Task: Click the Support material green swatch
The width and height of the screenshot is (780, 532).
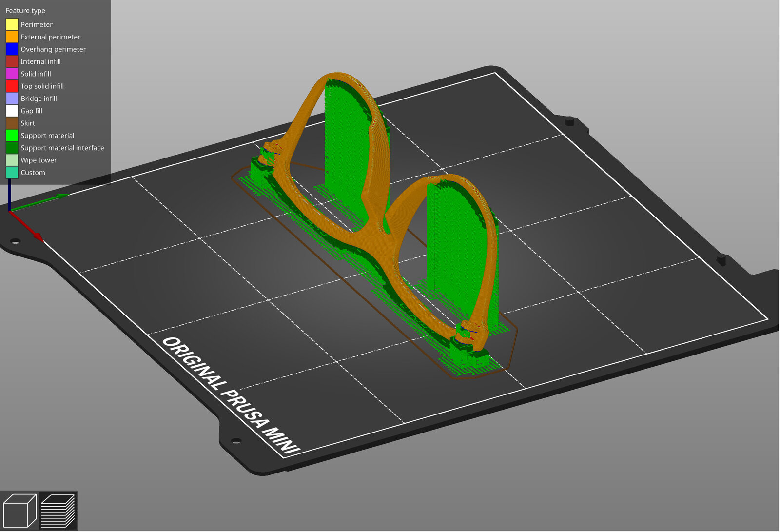Action: click(x=12, y=136)
